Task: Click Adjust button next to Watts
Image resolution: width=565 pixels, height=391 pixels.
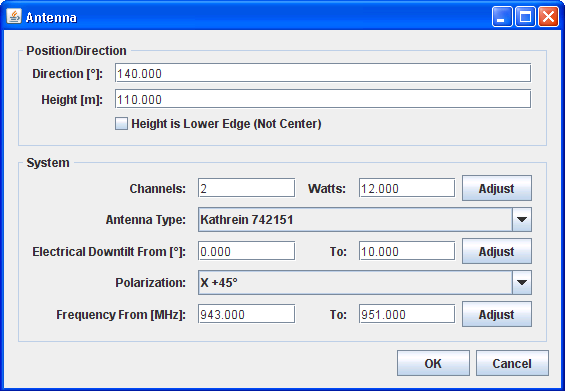Action: click(x=497, y=188)
